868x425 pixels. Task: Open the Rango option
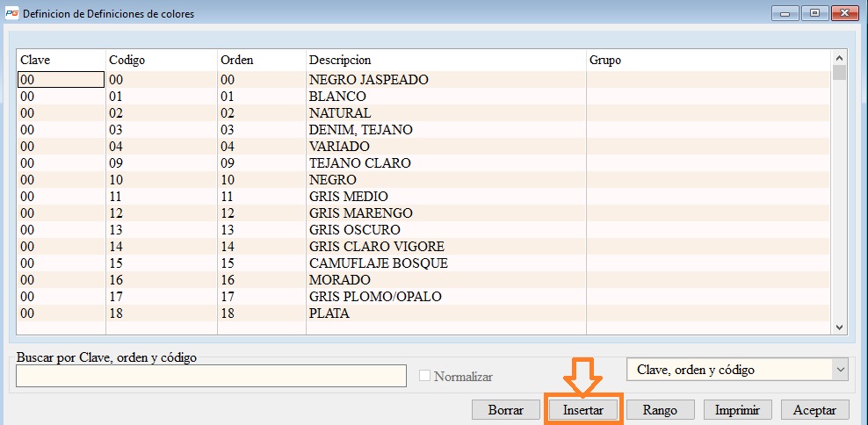click(660, 410)
